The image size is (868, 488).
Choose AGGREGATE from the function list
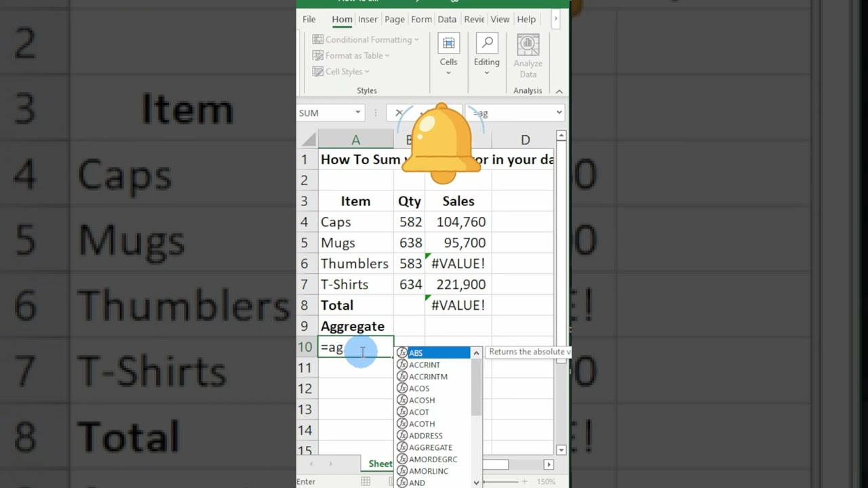coord(433,447)
